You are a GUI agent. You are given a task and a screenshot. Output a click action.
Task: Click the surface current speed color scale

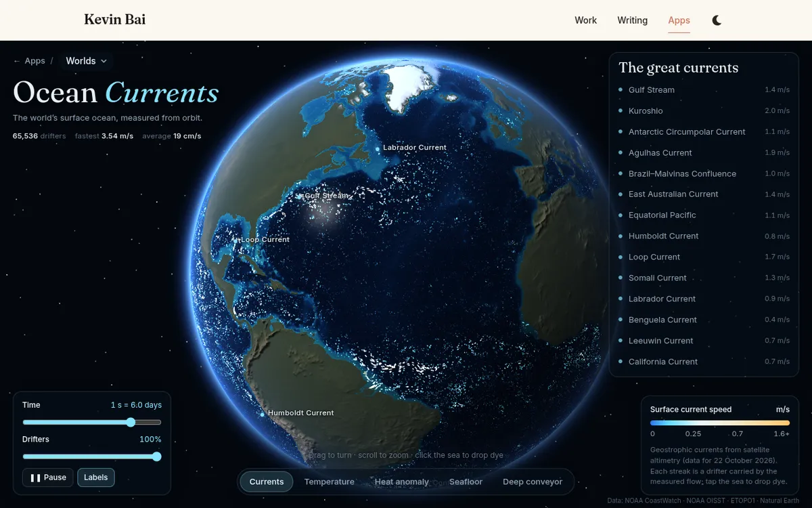click(720, 423)
